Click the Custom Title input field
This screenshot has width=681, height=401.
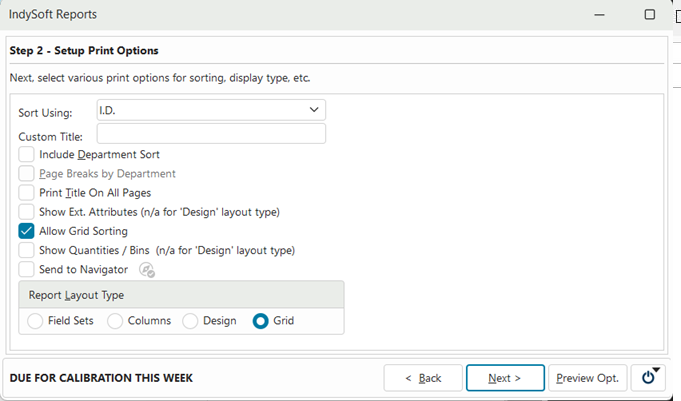pos(211,134)
